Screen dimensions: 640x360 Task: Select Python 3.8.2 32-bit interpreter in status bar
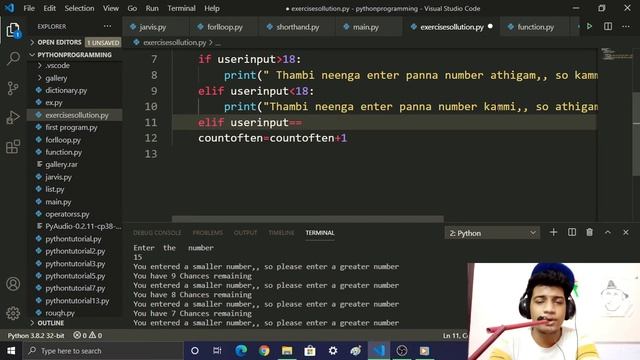(x=36, y=336)
